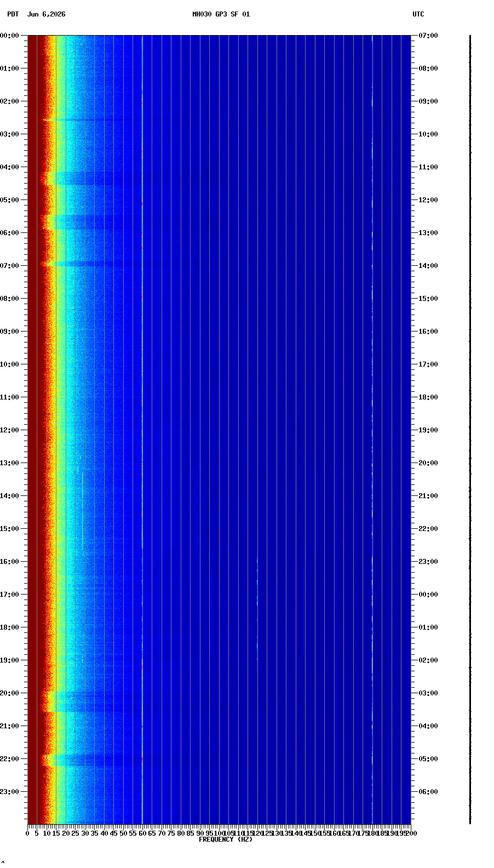Click the 10:00 PDT time label
494x868 pixels.
[9, 364]
